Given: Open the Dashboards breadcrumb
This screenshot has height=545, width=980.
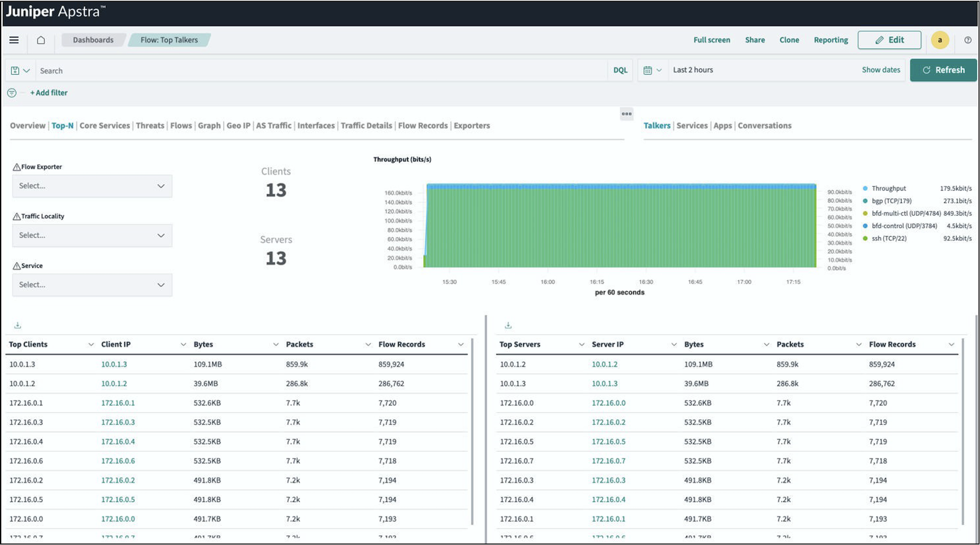Looking at the screenshot, I should click(x=93, y=40).
